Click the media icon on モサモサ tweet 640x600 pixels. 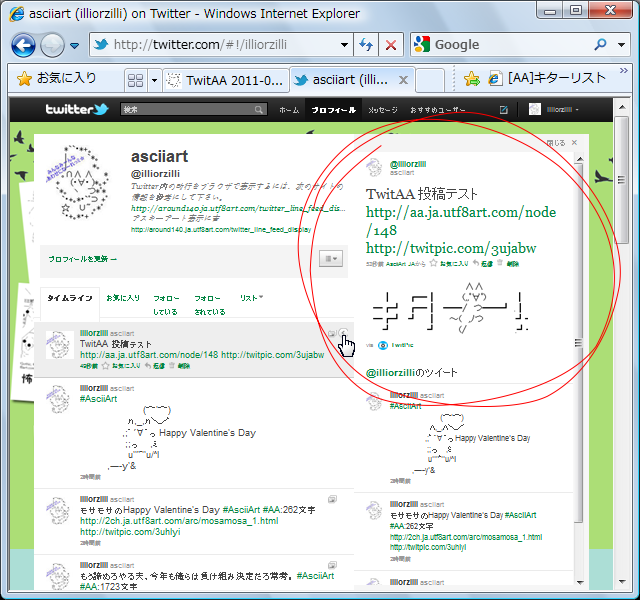pos(333,499)
